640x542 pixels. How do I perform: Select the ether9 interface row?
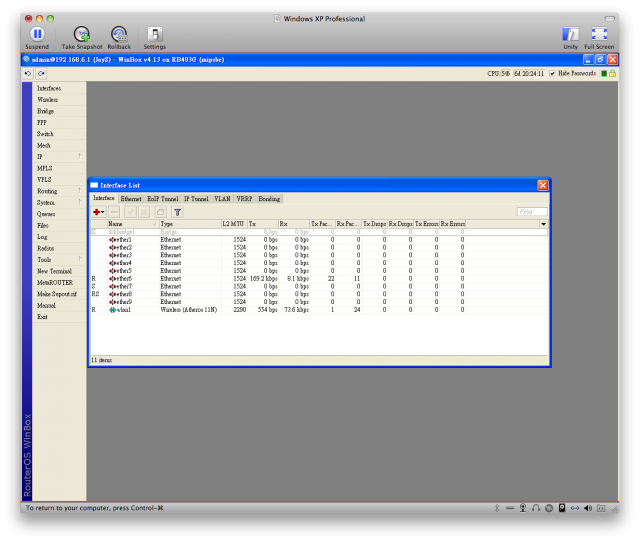319,302
